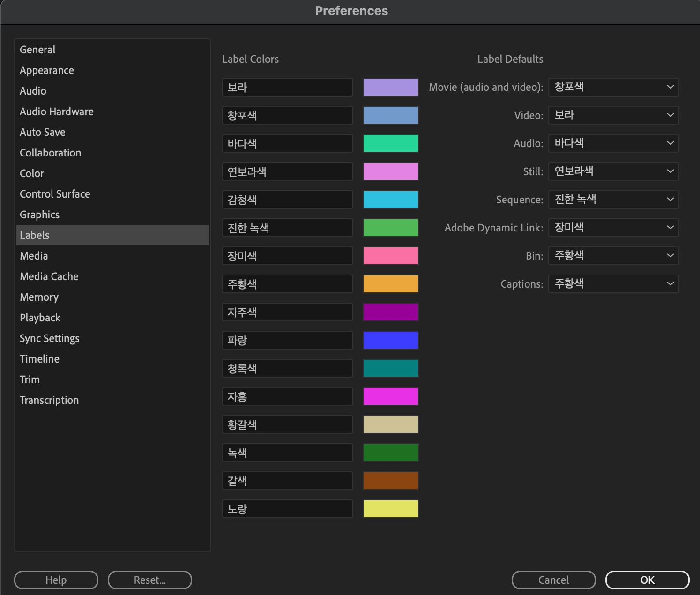Open Trim preferences
Viewport: 700px width, 595px height.
(112, 379)
